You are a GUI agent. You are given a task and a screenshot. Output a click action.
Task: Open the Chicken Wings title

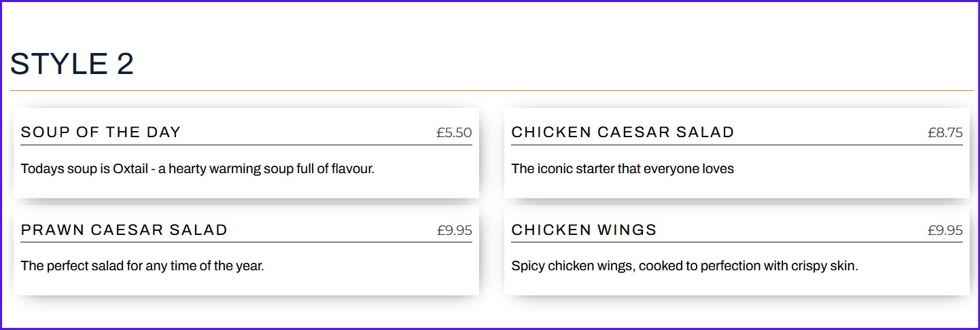tap(584, 230)
